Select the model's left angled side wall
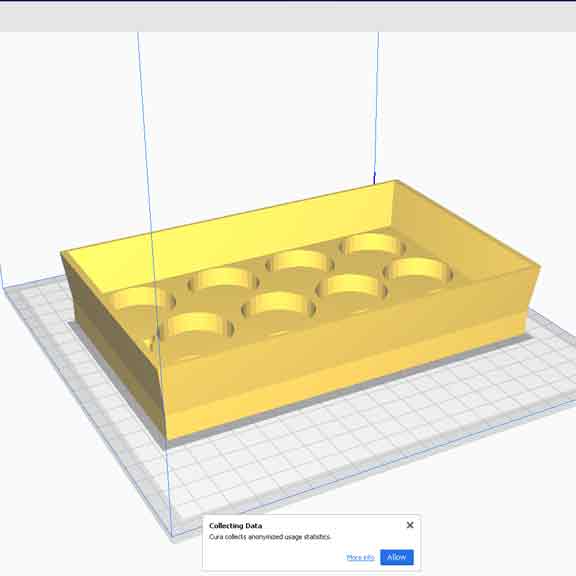 [x=114, y=342]
